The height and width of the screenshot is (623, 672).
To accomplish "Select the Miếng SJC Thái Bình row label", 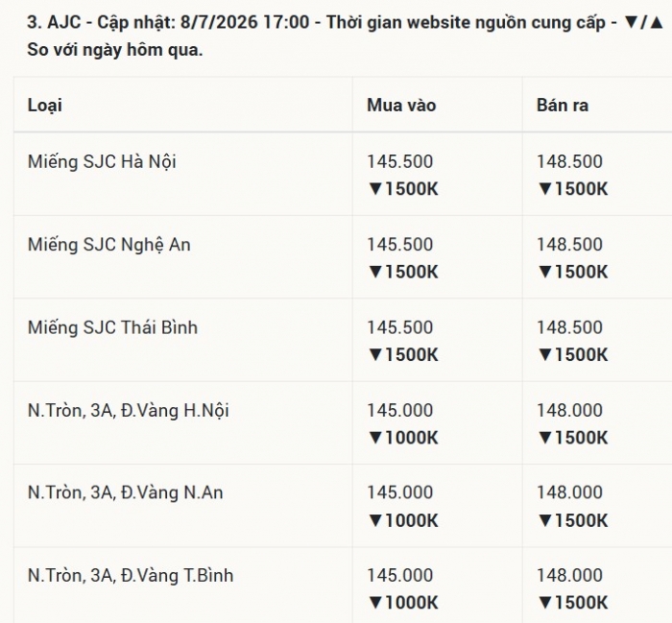I will click(x=112, y=327).
